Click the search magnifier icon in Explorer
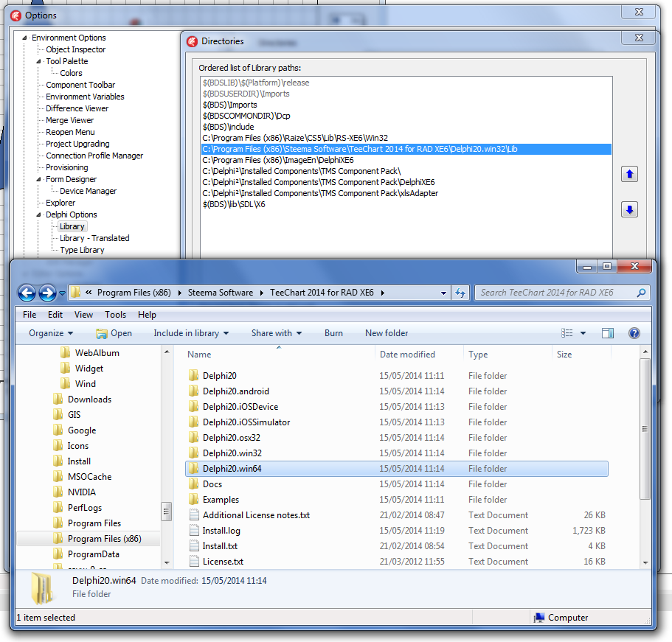 pos(641,293)
